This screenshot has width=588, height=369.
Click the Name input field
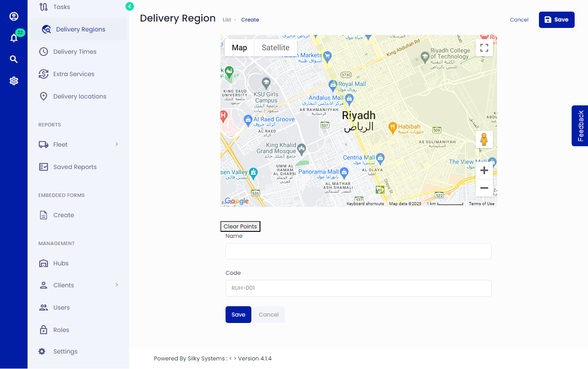tap(358, 251)
